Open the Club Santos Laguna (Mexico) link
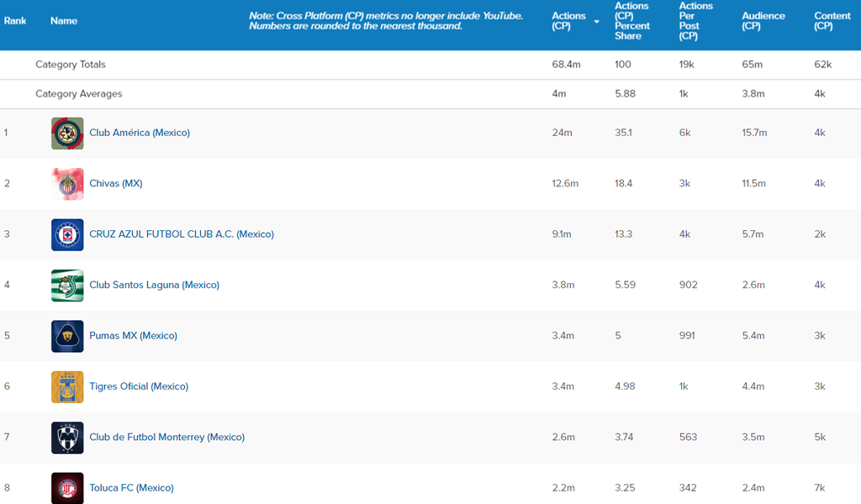Viewport: 861px width, 504px height. [x=155, y=285]
